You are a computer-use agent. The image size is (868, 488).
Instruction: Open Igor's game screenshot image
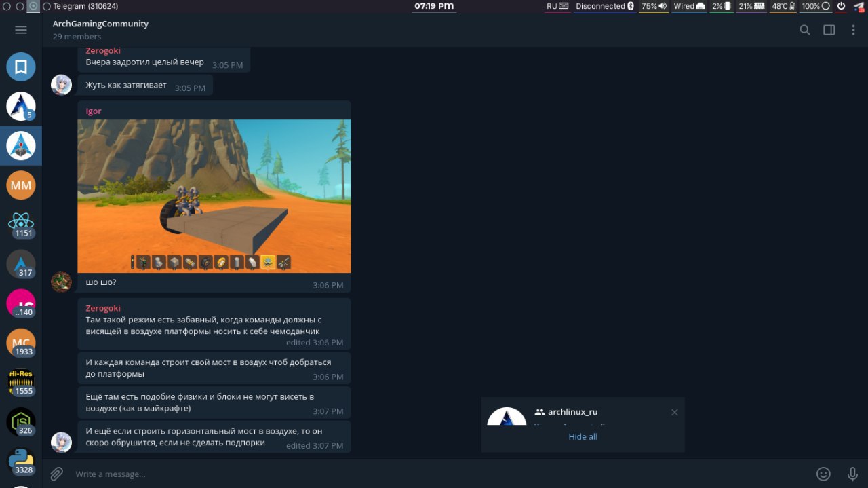(x=214, y=196)
